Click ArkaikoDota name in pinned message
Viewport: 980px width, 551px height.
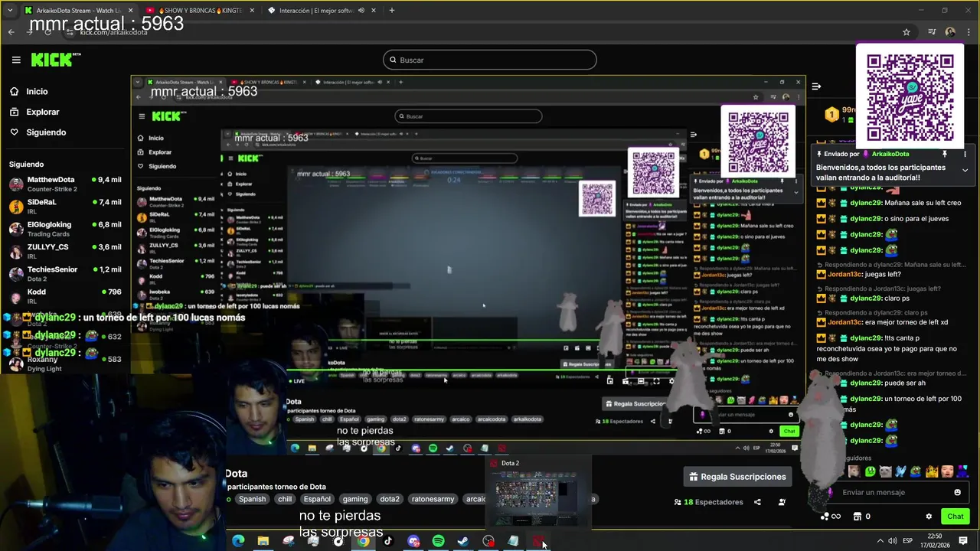coord(890,154)
